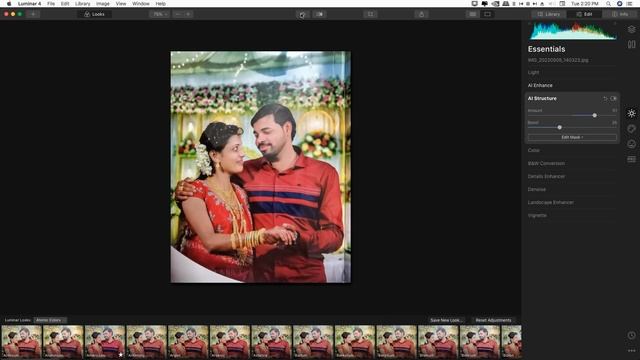
Task: Open macOS Notification Center icon
Action: pos(629,4)
